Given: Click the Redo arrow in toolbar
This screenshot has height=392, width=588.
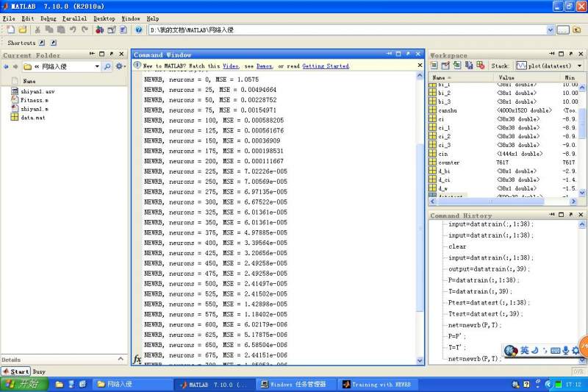Looking at the screenshot, I should (x=85, y=30).
